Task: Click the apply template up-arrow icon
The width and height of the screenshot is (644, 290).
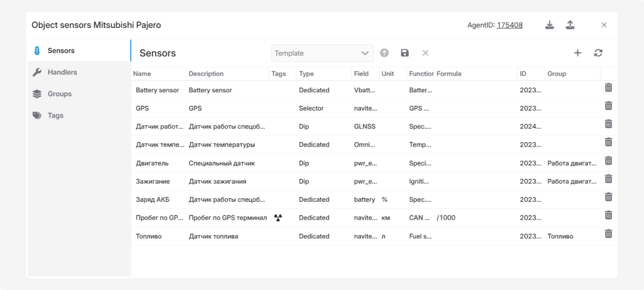Action: coord(384,53)
